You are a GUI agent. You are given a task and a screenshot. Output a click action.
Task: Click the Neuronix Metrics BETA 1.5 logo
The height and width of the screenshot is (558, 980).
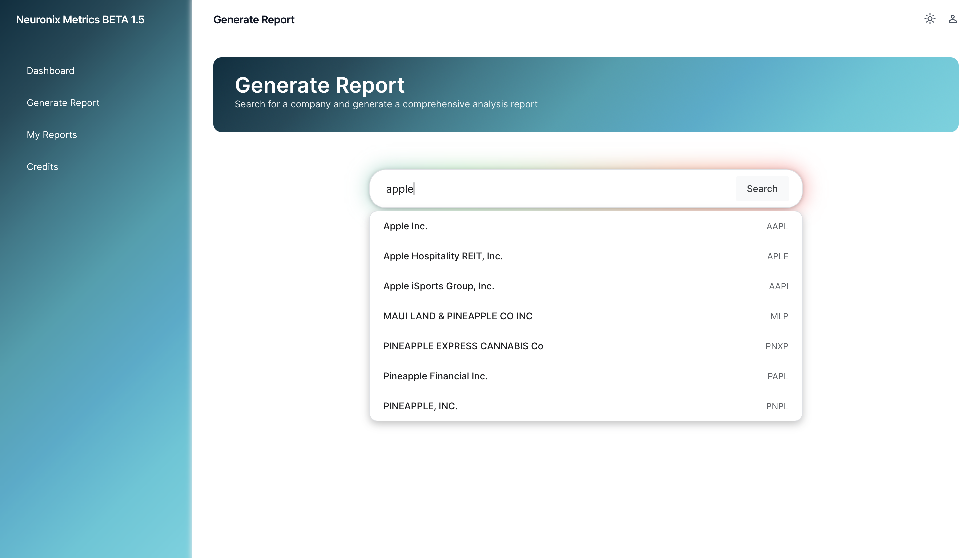coord(80,20)
